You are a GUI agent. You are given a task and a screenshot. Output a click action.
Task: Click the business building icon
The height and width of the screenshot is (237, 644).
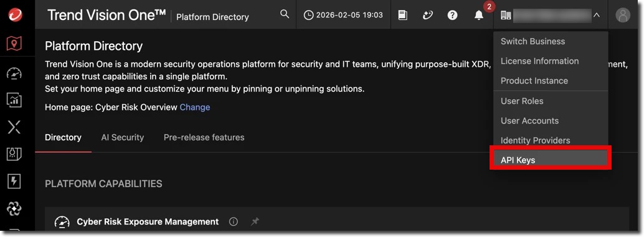point(506,15)
